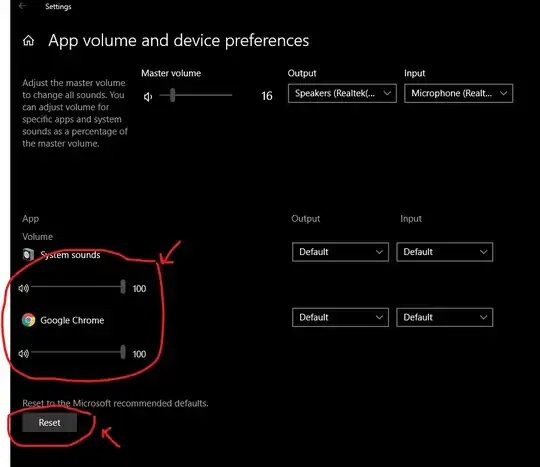540x467 pixels.
Task: Click the System sounds volume value 100
Action: [x=139, y=289]
